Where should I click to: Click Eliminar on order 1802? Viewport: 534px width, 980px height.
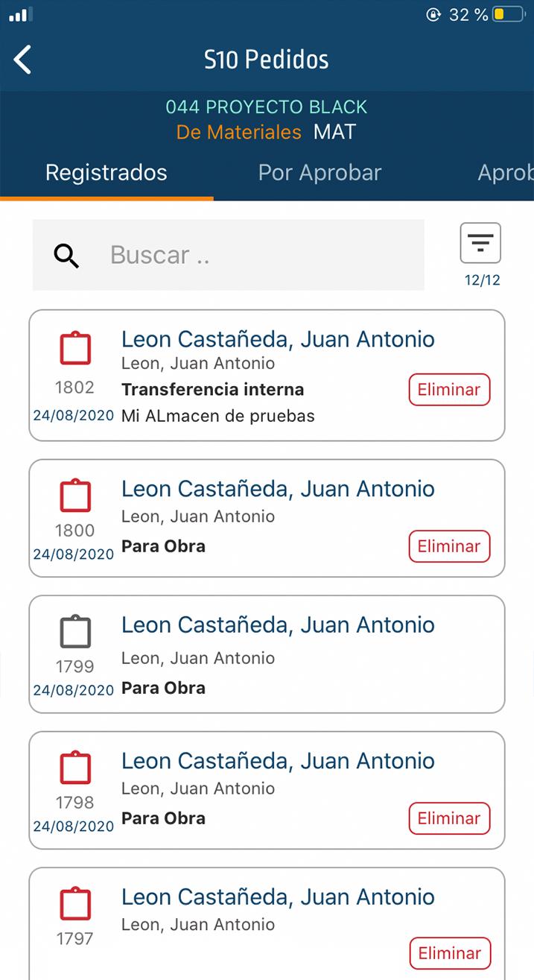click(x=449, y=390)
